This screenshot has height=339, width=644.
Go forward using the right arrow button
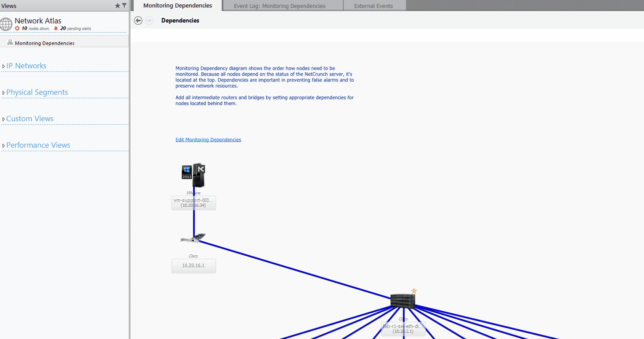pos(149,21)
